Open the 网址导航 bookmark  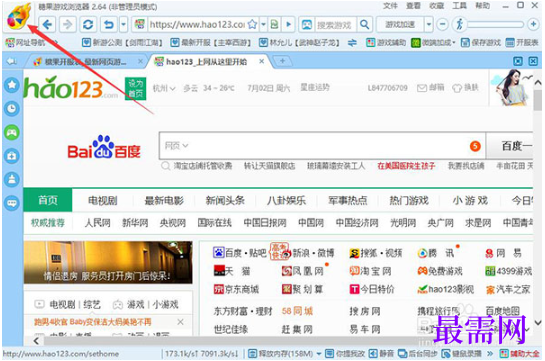pyautogui.click(x=25, y=42)
